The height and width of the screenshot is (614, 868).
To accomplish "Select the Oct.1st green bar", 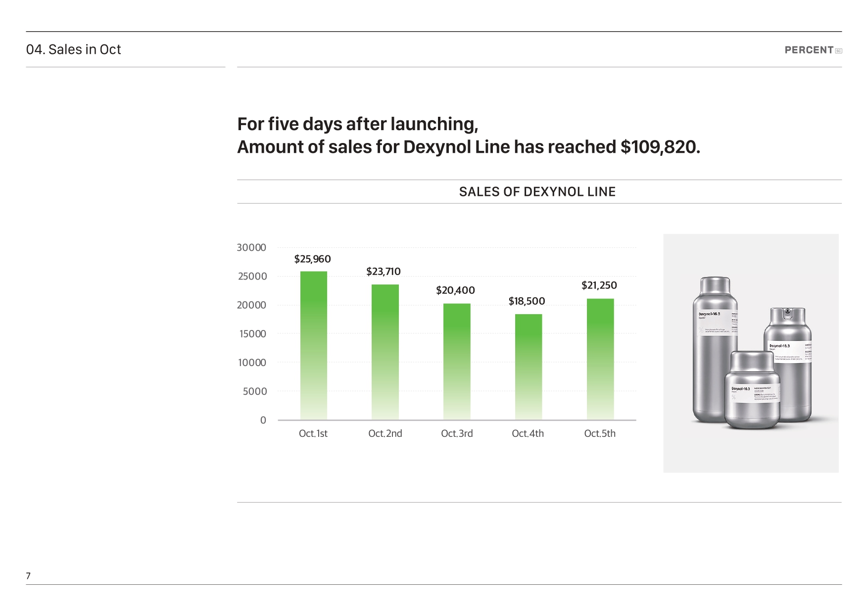I will coord(314,345).
